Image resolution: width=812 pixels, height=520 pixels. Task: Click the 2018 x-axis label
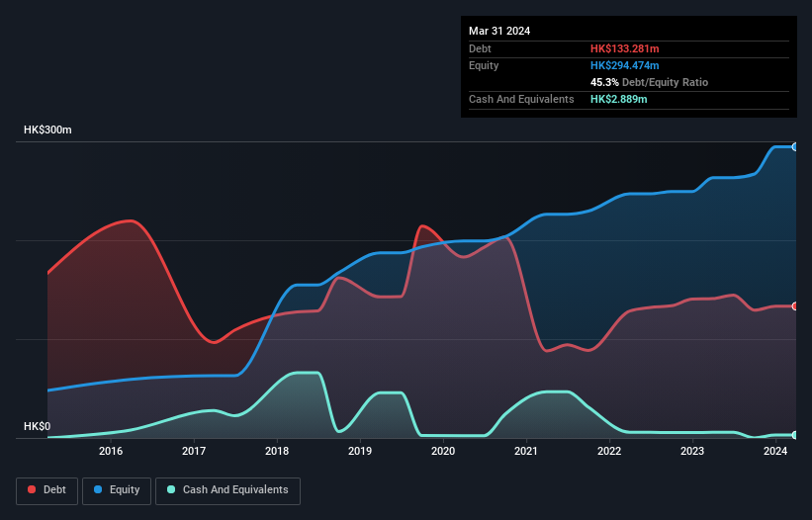[277, 451]
